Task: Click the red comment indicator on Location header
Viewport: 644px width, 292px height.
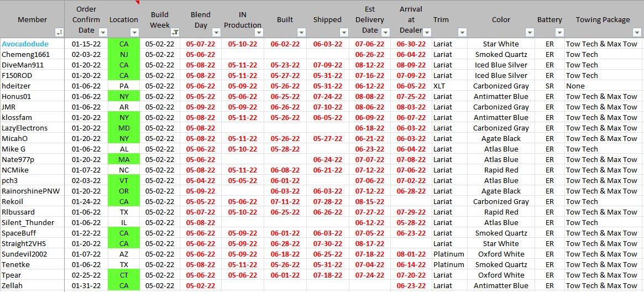Action: pos(138,2)
